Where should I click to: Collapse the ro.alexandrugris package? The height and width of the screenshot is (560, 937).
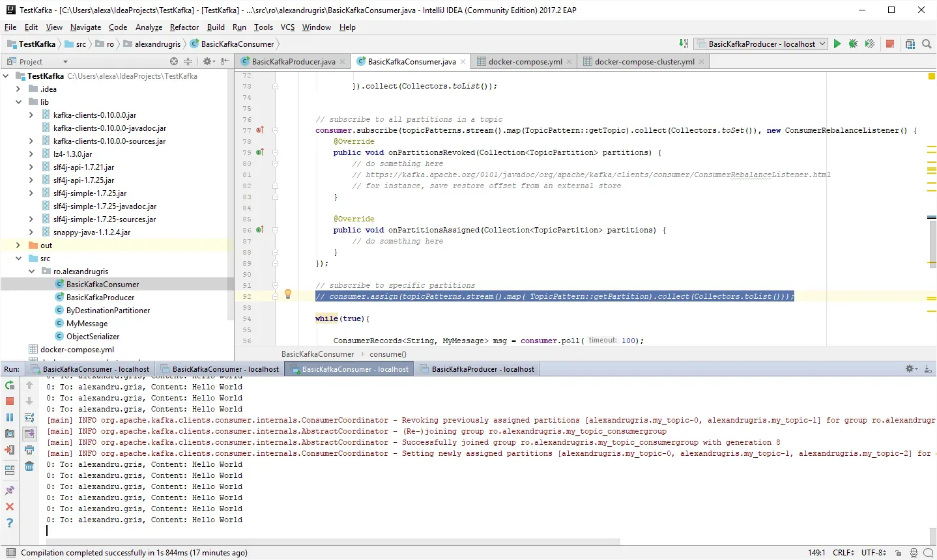[x=31, y=271]
